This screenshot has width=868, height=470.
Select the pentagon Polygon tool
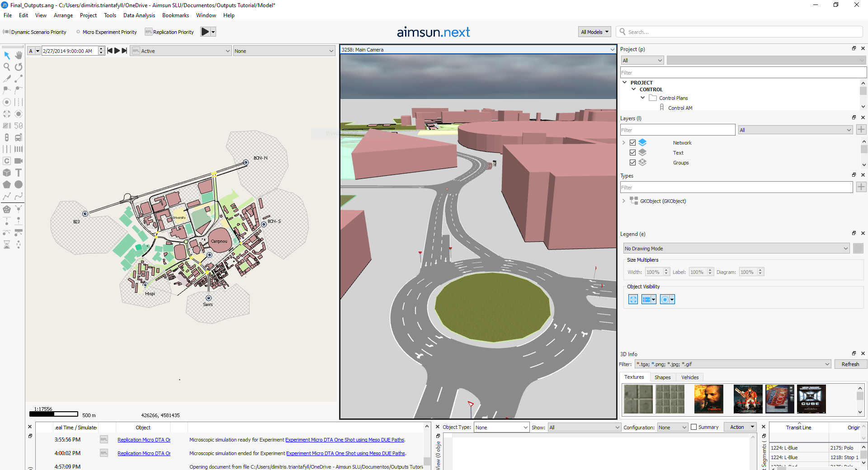coord(7,184)
